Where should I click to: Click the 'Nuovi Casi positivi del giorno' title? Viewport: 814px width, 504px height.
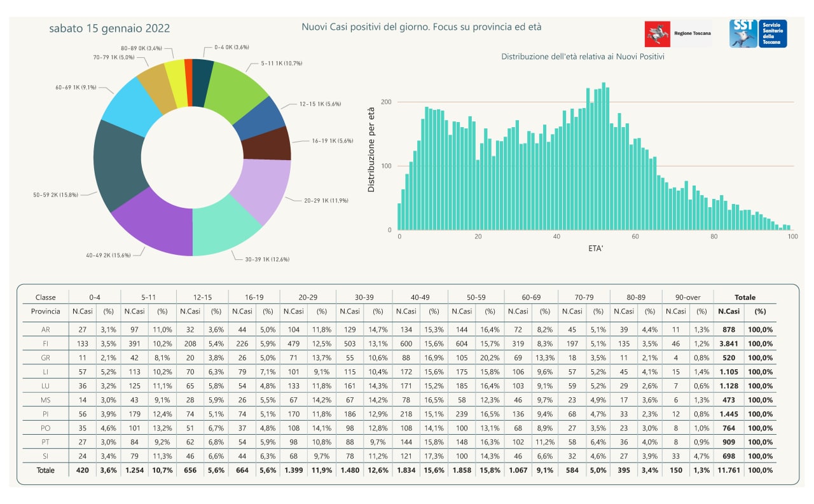(x=422, y=27)
